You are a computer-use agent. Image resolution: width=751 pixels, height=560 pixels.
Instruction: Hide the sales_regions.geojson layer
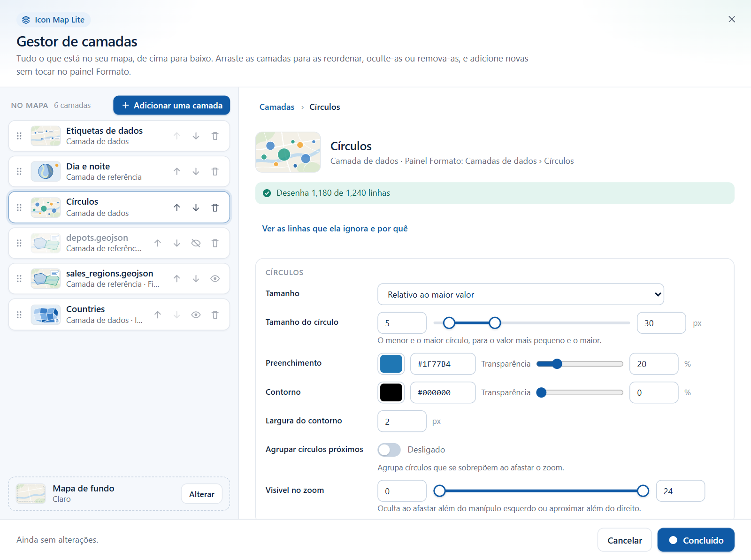215,279
